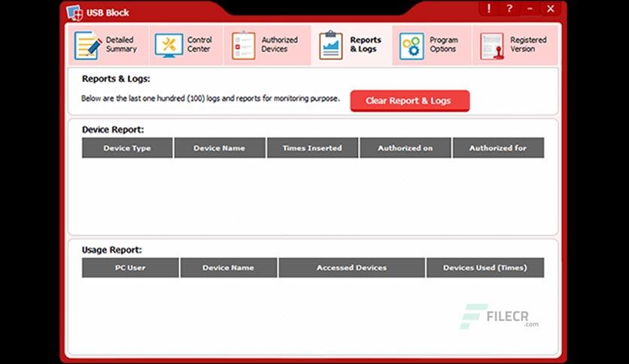The width and height of the screenshot is (629, 364).
Task: Sort by the PC User column header
Action: pos(130,268)
